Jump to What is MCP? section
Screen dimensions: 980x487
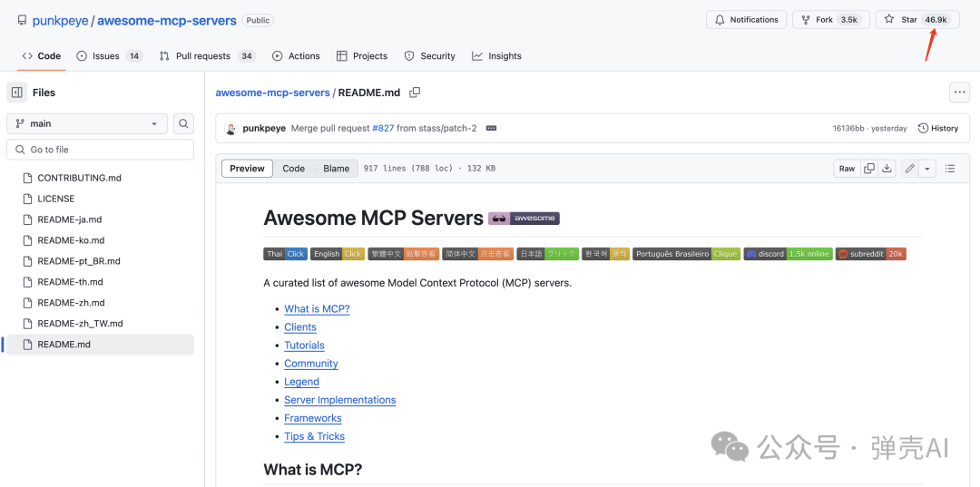click(x=317, y=309)
